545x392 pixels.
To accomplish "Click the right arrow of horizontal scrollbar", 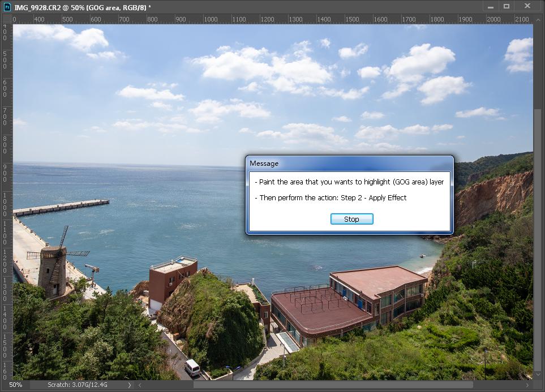I will (527, 385).
